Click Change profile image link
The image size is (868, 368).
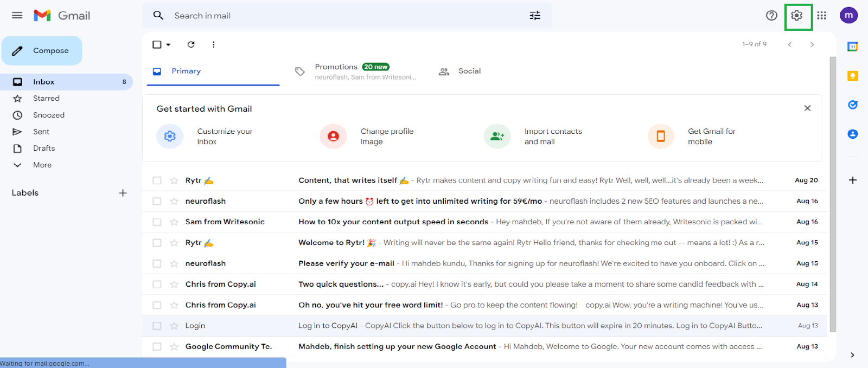(387, 136)
